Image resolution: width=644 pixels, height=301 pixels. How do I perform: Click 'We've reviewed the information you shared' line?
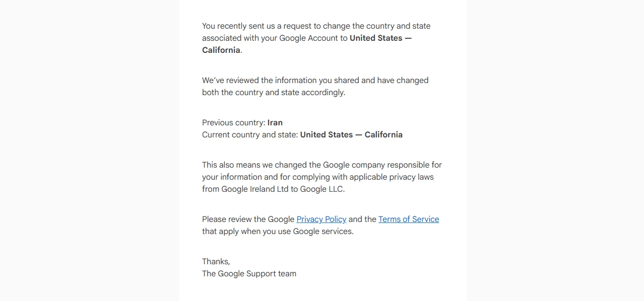[315, 80]
